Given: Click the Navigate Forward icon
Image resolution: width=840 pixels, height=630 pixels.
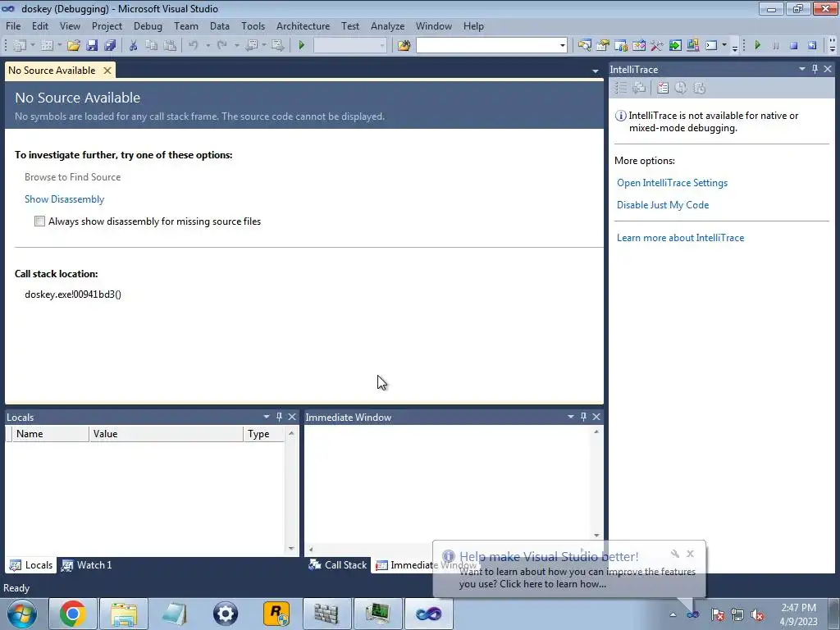Looking at the screenshot, I should 277,46.
